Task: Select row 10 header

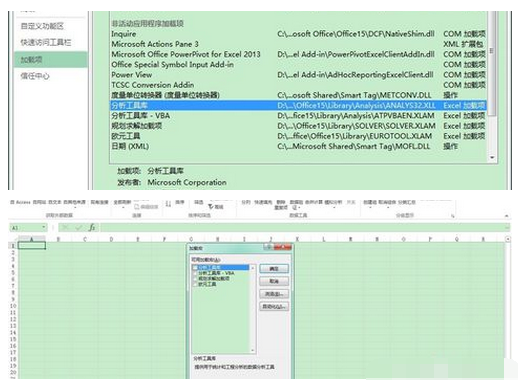Action: tap(13, 306)
